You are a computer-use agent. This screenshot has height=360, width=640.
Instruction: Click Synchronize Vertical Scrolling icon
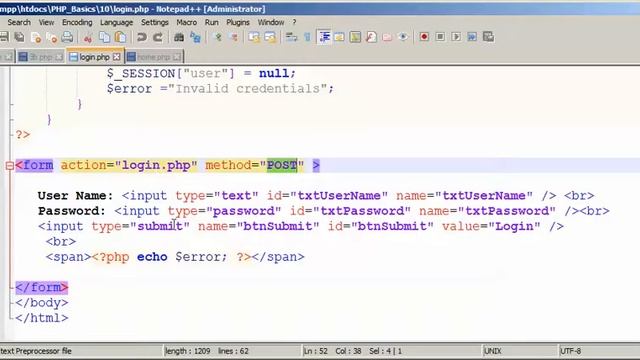[254, 37]
